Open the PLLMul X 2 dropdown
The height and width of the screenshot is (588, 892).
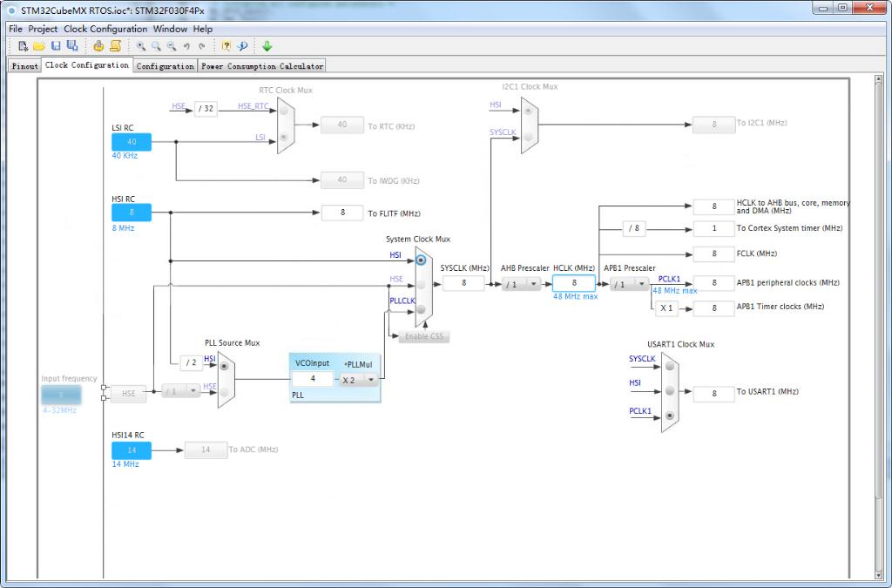pyautogui.click(x=358, y=380)
